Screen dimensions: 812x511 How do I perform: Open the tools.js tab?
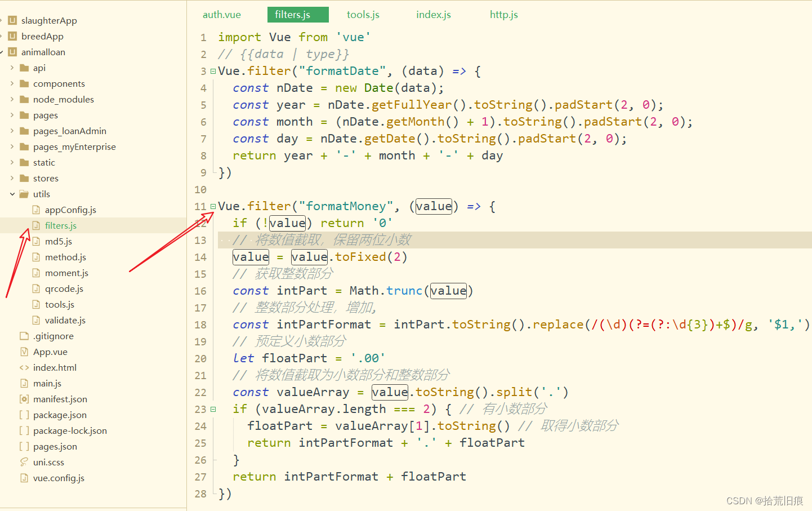click(x=363, y=15)
